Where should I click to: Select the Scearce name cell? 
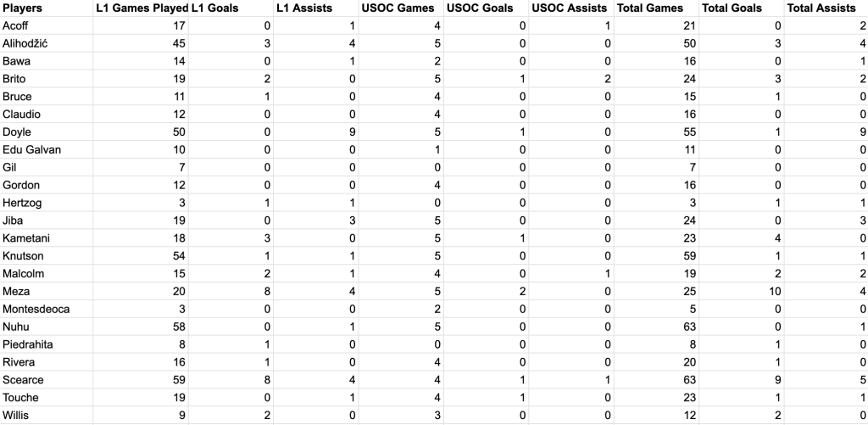click(x=25, y=380)
